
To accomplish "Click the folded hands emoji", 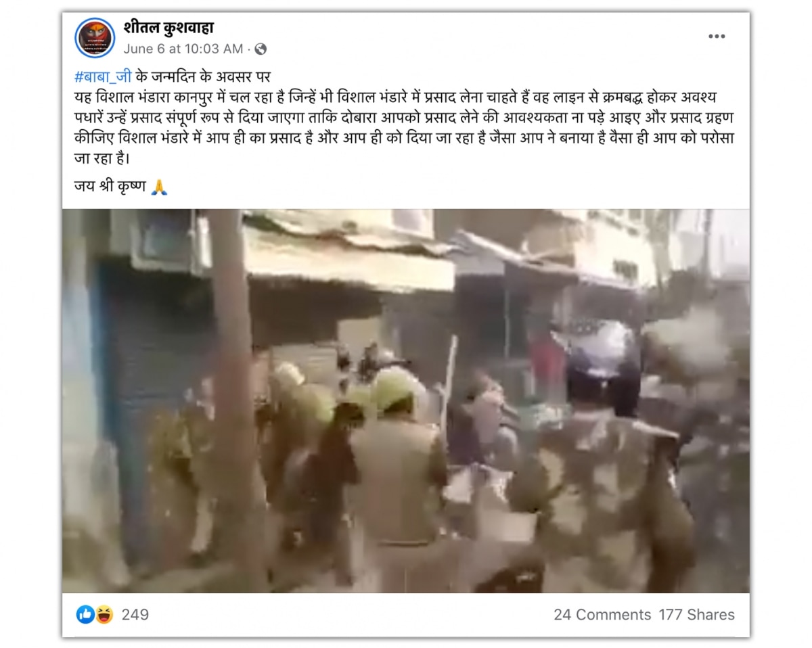I will point(159,187).
